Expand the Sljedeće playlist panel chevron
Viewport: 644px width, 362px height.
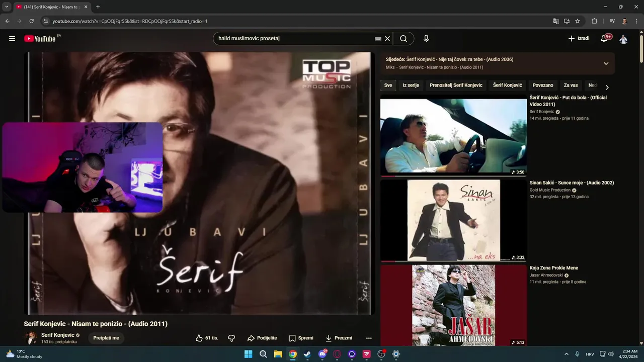[x=606, y=63]
